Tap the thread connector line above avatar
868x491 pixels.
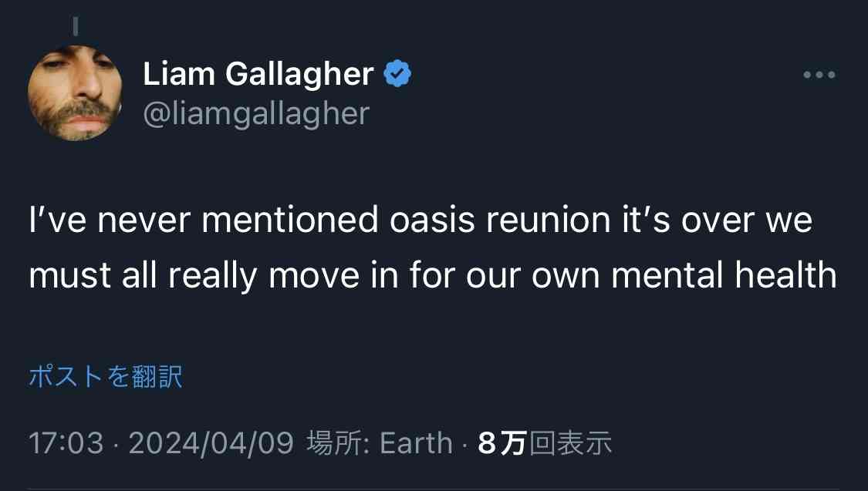(76, 26)
